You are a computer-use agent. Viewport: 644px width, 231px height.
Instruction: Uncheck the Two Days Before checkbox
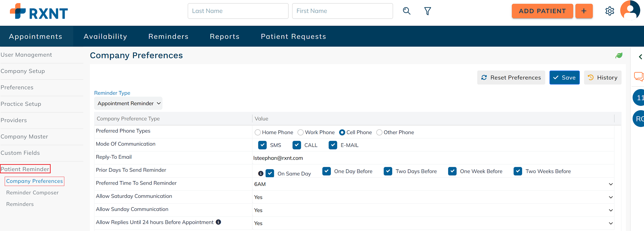(x=388, y=171)
